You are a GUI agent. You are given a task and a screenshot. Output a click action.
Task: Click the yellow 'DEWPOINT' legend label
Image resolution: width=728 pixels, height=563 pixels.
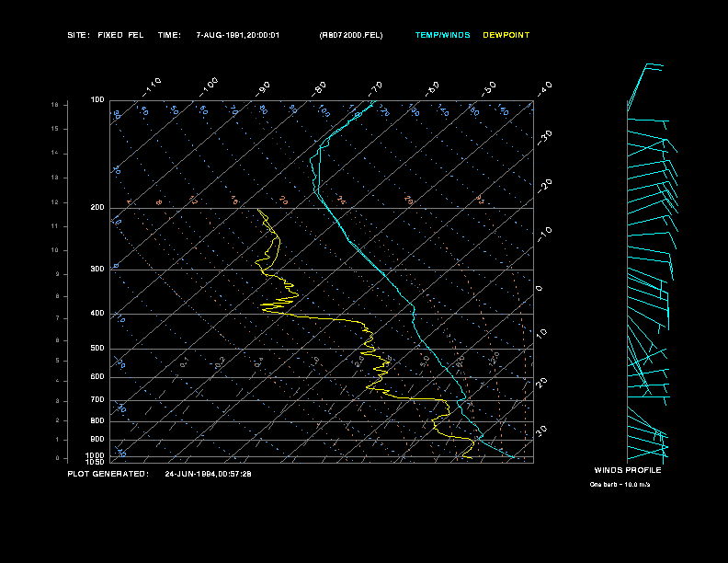click(506, 35)
